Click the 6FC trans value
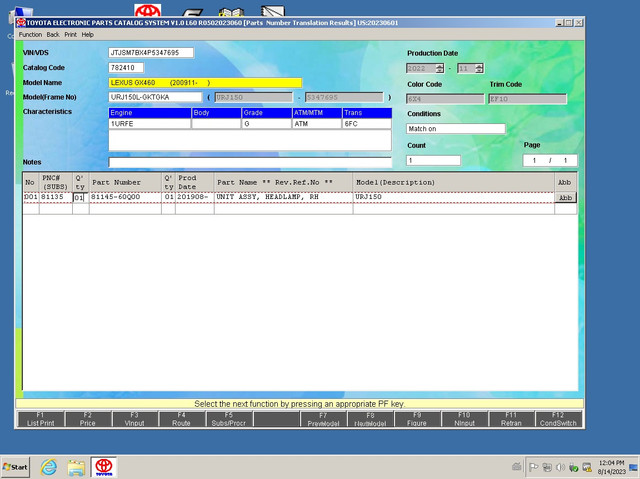 (367, 124)
